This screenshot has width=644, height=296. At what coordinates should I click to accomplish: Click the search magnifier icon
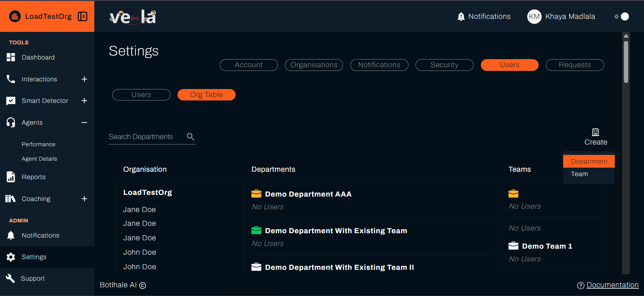point(190,137)
